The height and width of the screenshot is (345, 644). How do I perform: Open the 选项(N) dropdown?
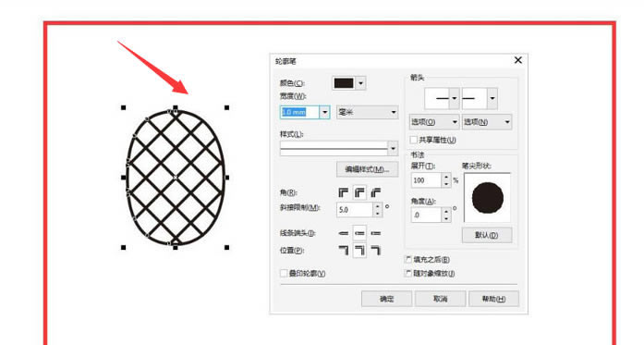click(487, 122)
